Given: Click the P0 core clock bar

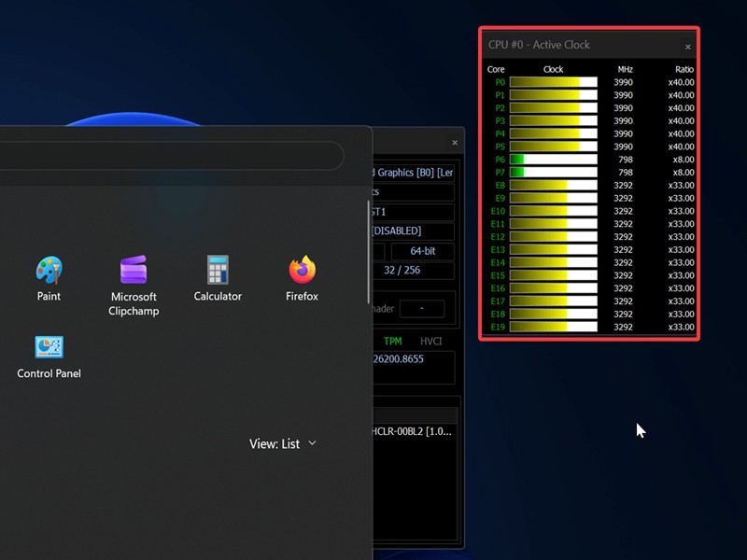Looking at the screenshot, I should coord(553,82).
